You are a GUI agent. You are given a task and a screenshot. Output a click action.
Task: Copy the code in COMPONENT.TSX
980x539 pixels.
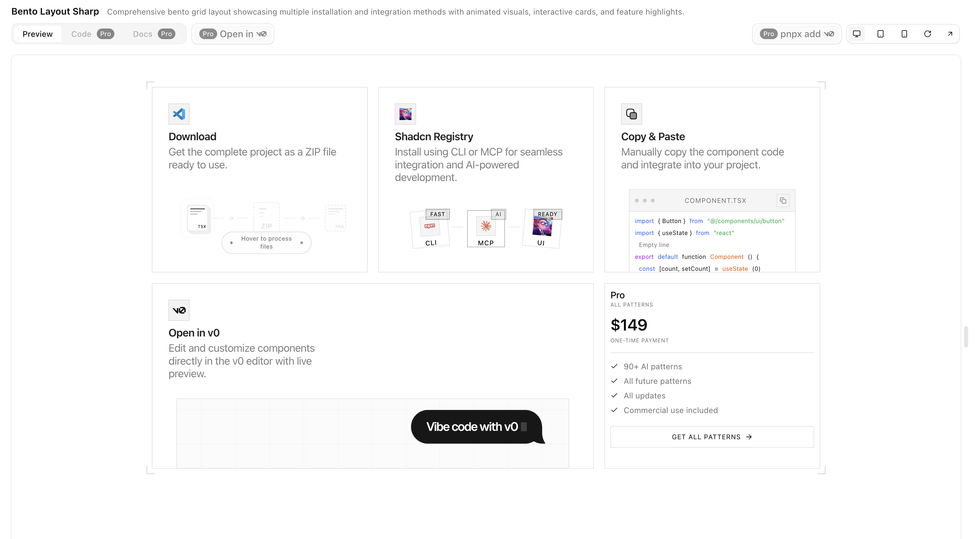click(x=782, y=200)
